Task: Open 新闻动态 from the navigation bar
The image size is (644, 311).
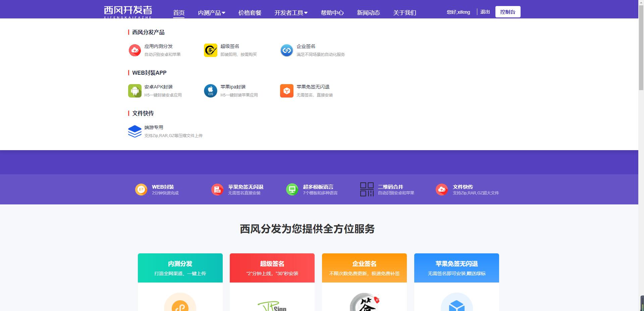Action: pos(368,13)
